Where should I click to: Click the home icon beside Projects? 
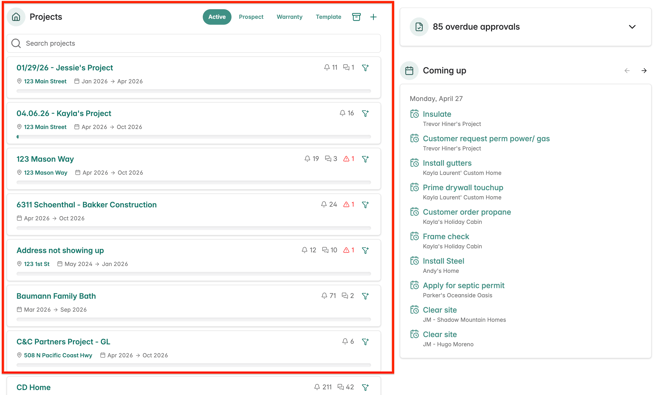(x=16, y=17)
